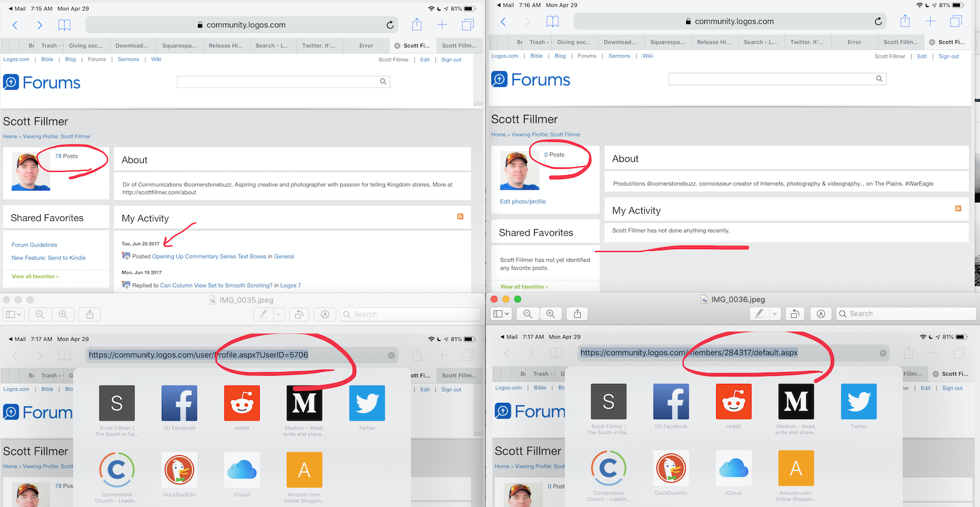Switch to the Download... tab on the 0 Posts page

tap(620, 42)
